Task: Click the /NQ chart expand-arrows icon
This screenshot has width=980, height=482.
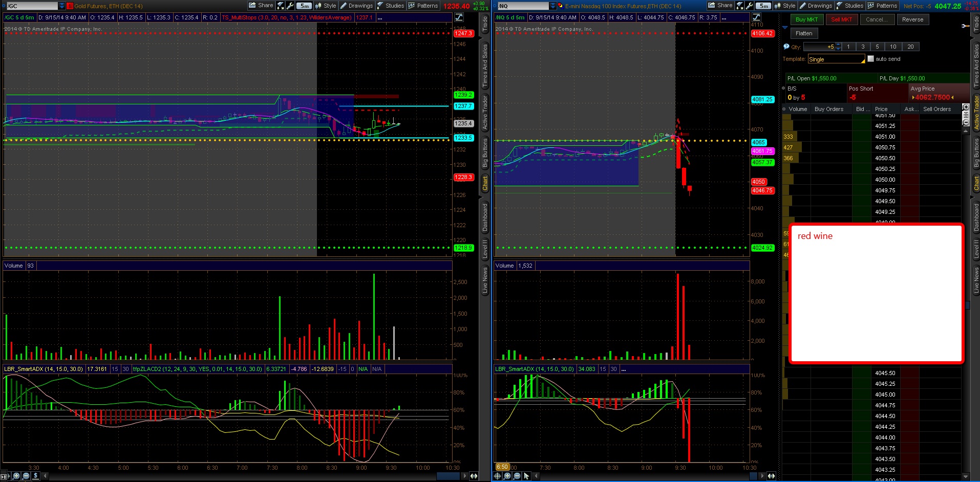Action: [740, 6]
